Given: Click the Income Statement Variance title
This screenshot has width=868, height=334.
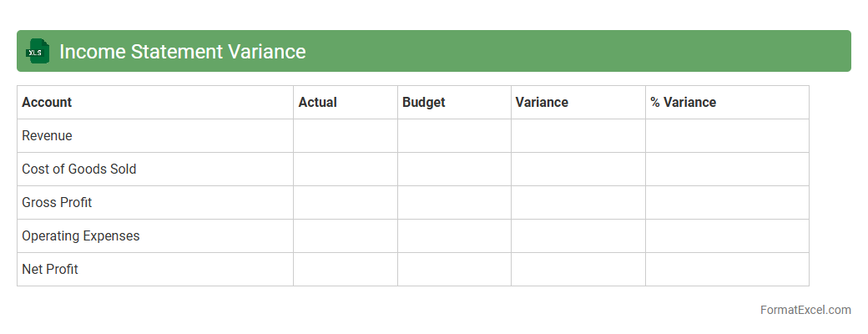Looking at the screenshot, I should pos(182,52).
